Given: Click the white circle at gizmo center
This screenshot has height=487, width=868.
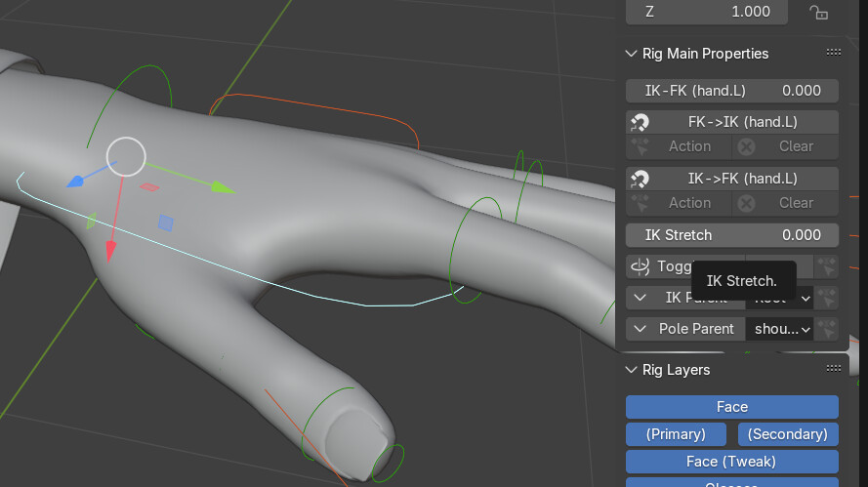Looking at the screenshot, I should click(x=126, y=156).
